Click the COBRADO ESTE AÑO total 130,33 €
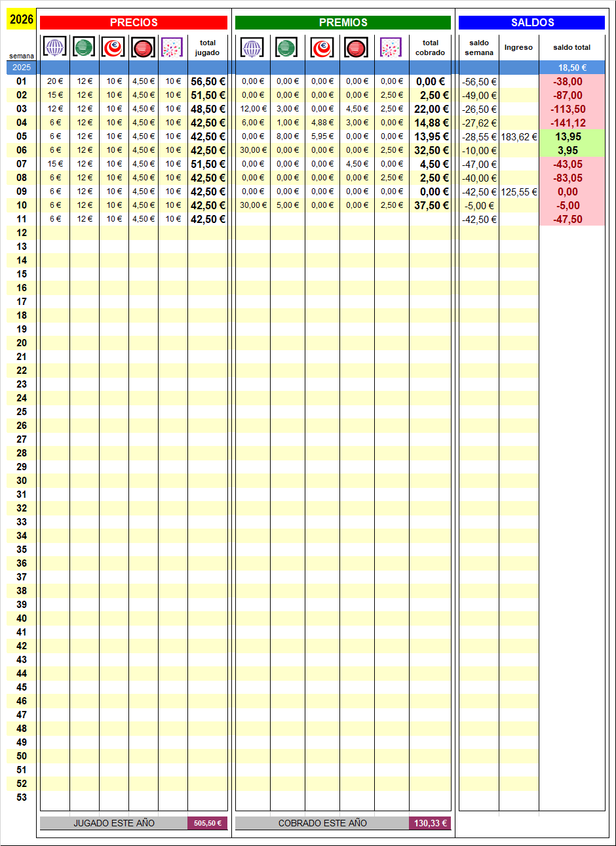 click(x=430, y=823)
